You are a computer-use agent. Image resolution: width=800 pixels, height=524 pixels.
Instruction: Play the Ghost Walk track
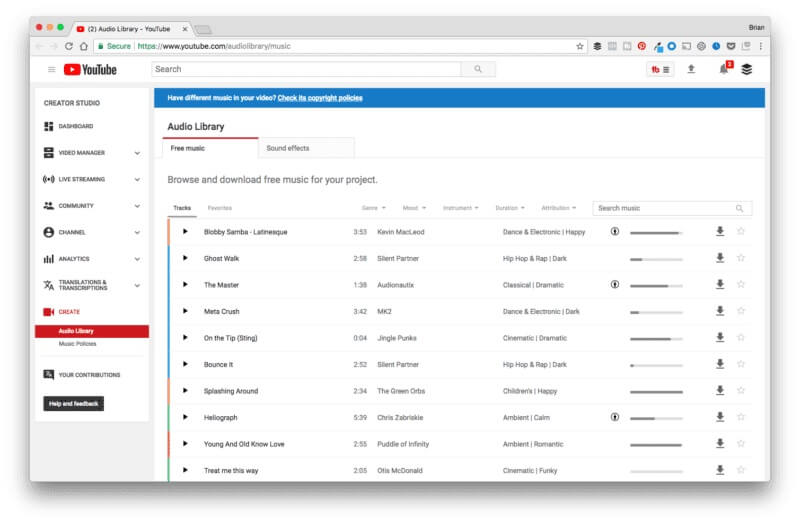point(185,258)
